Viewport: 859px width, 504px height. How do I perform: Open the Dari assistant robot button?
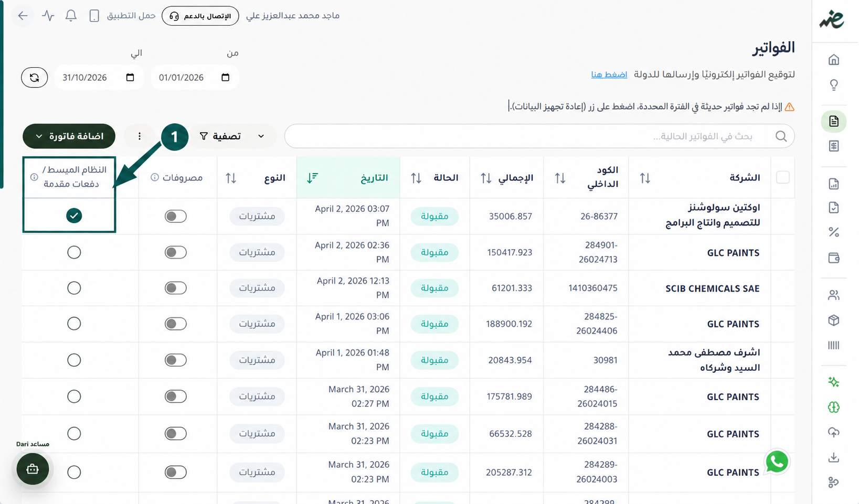coord(33,469)
